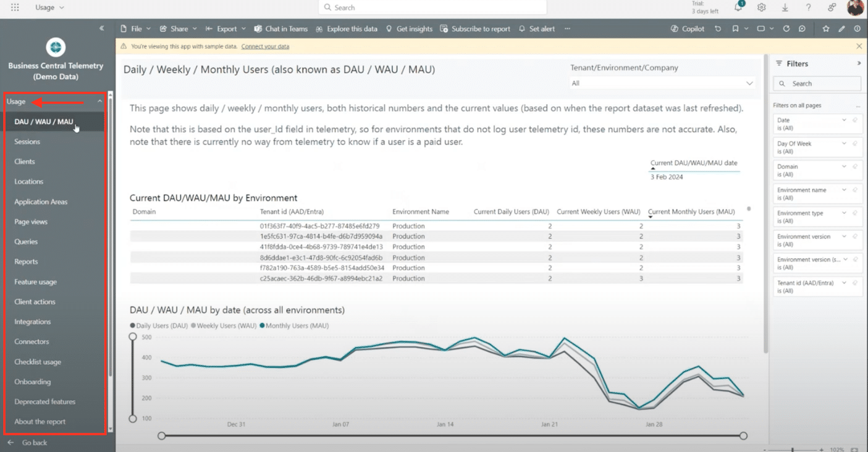Click the download arrow icon
This screenshot has width=868, height=452.
click(785, 7)
